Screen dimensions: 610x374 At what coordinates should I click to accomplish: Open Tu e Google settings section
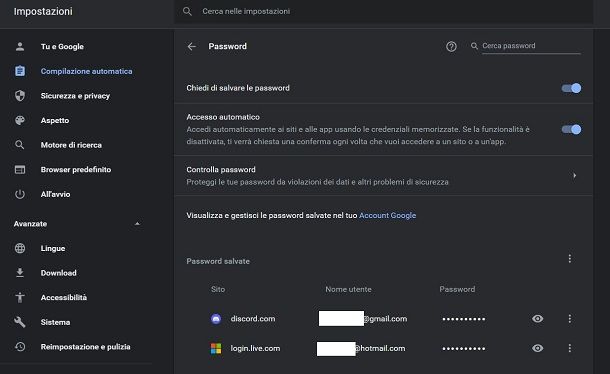pos(62,47)
